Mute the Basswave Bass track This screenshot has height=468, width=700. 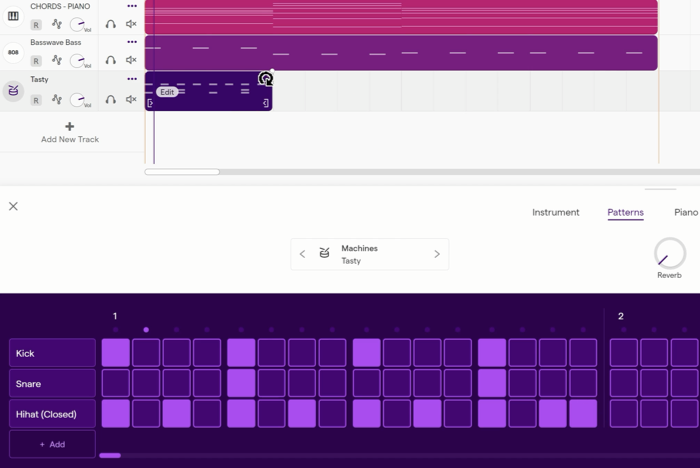(x=131, y=60)
